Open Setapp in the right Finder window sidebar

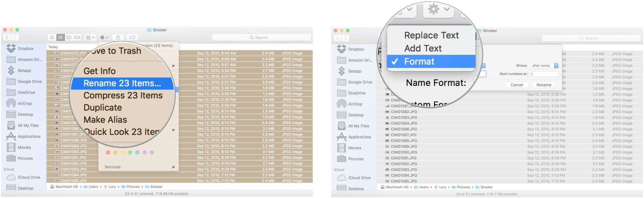(x=349, y=71)
